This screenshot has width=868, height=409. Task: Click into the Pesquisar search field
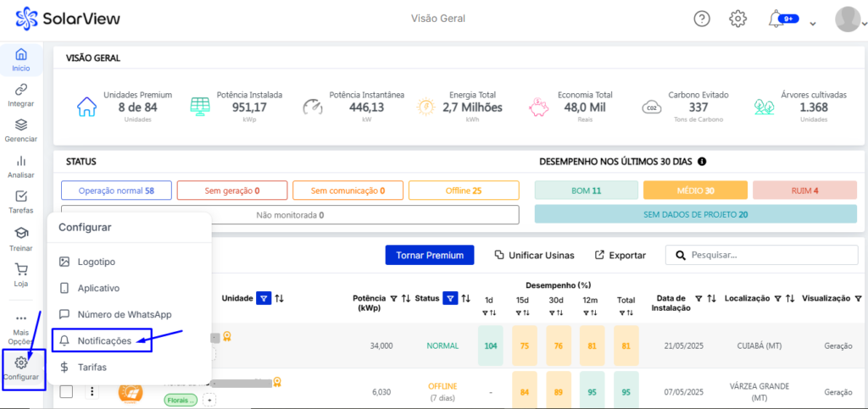point(763,255)
